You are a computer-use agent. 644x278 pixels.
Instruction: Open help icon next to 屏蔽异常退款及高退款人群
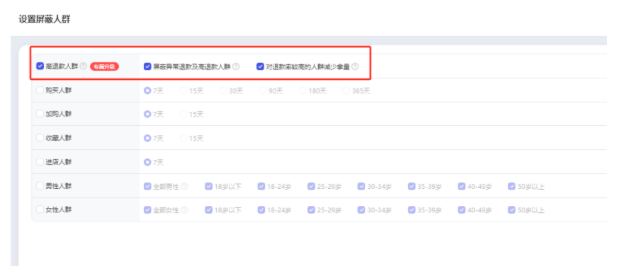(x=236, y=66)
